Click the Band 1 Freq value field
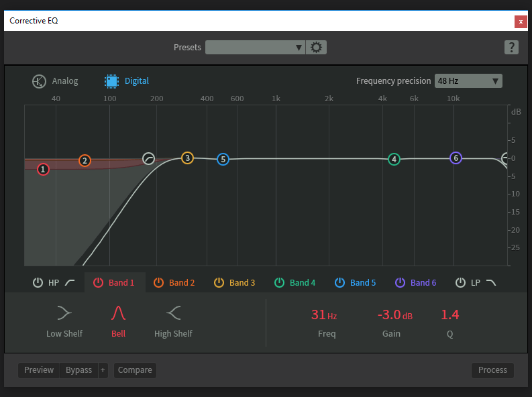The image size is (532, 397). 323,315
